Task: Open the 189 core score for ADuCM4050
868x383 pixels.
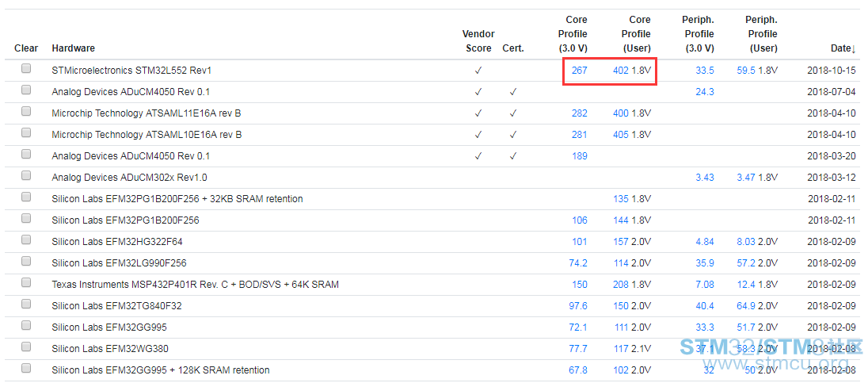Action: pyautogui.click(x=580, y=156)
